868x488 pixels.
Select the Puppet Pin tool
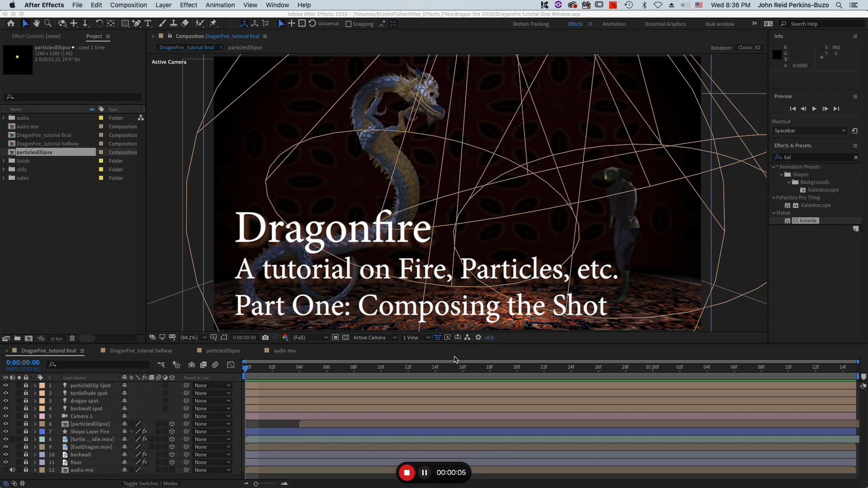tap(213, 23)
